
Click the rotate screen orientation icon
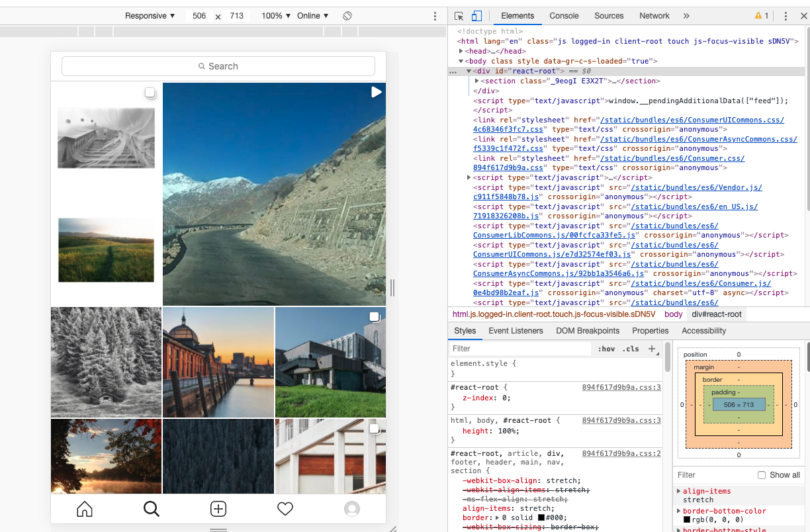click(347, 16)
